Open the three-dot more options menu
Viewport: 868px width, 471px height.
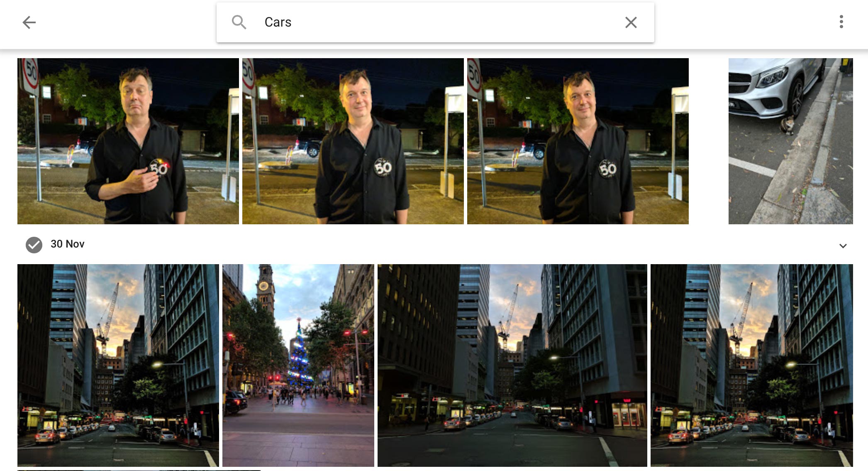coord(841,22)
